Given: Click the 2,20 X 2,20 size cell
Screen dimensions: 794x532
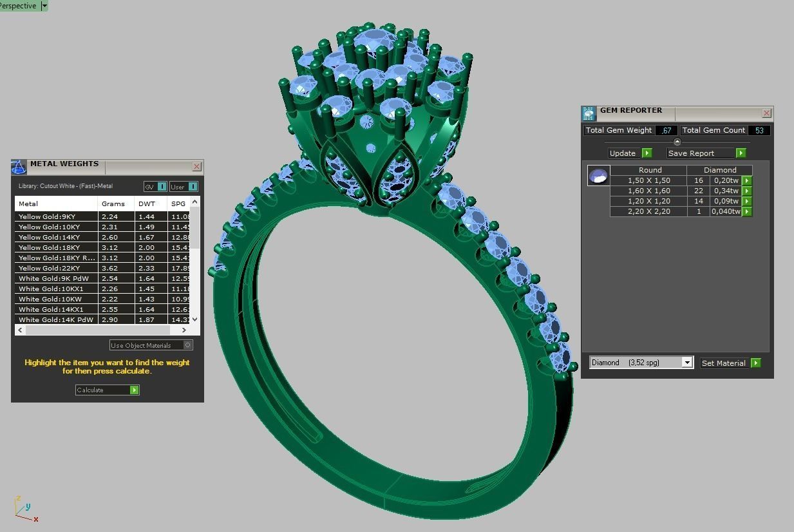Looking at the screenshot, I should pos(648,211).
